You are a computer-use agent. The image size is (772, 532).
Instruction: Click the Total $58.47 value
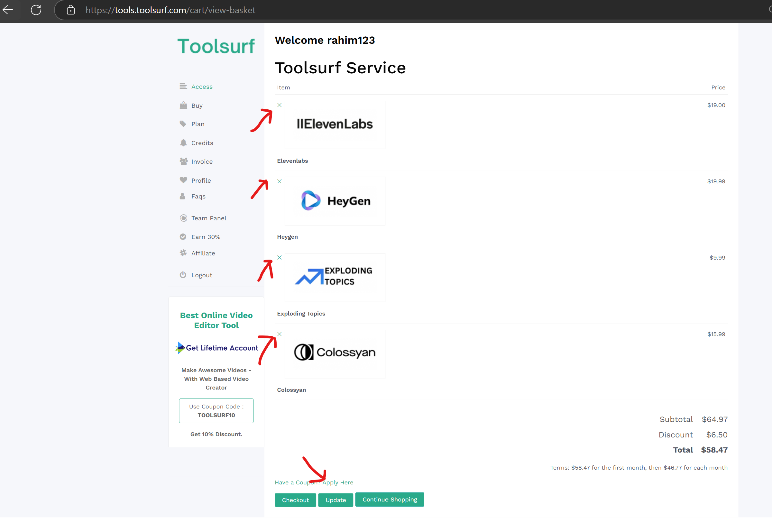(714, 450)
